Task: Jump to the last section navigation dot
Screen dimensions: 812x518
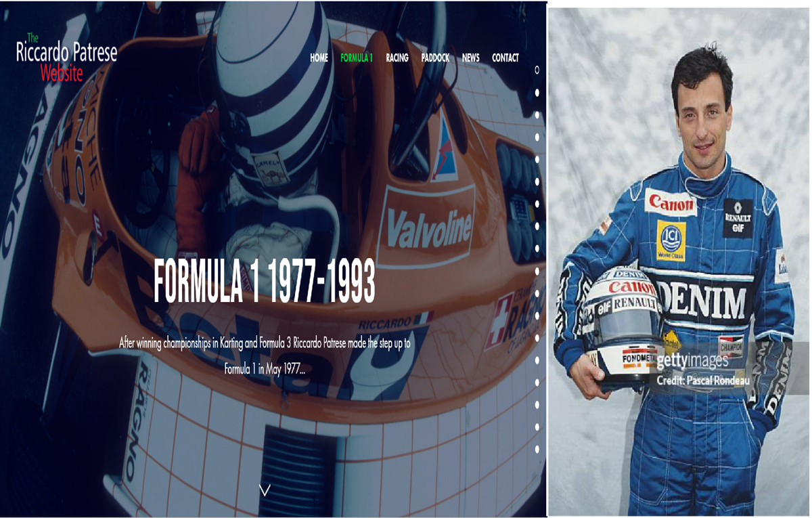Action: pyautogui.click(x=537, y=449)
